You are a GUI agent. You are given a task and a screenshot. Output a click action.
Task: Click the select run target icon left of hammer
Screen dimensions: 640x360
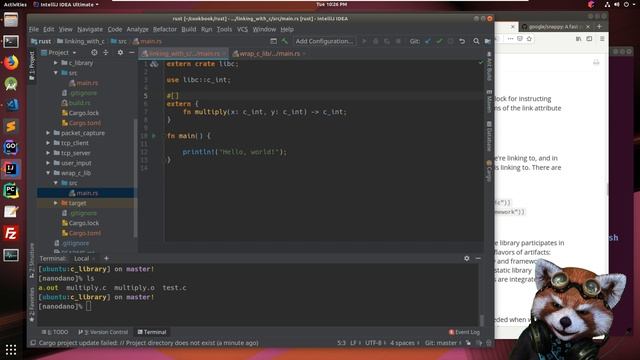pos(273,41)
